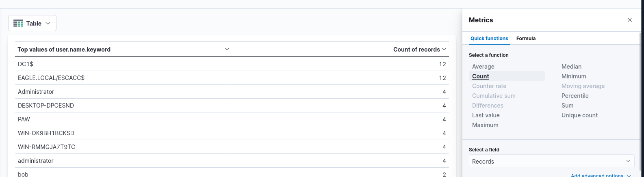This screenshot has height=177, width=644.
Task: Click the DC1$ table cell
Action: point(26,64)
